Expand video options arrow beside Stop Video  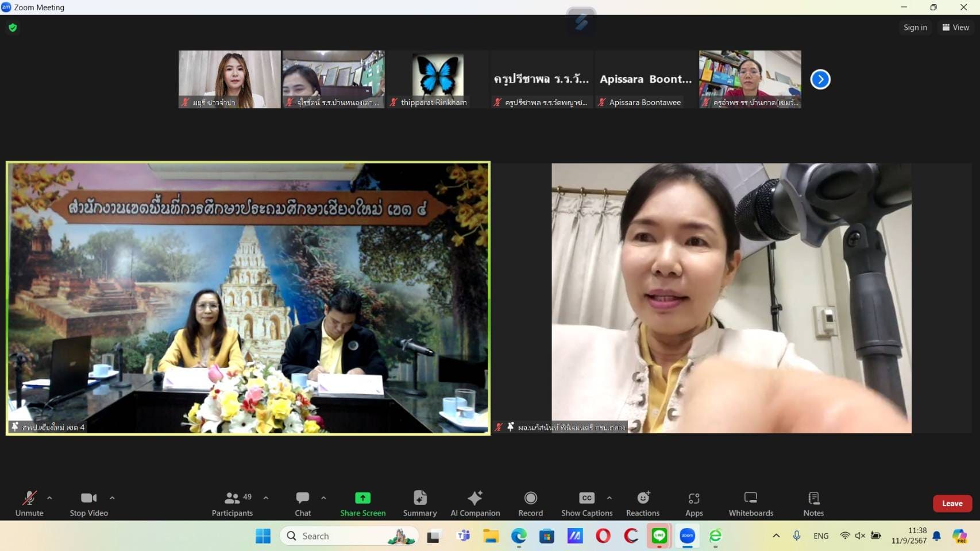click(112, 498)
